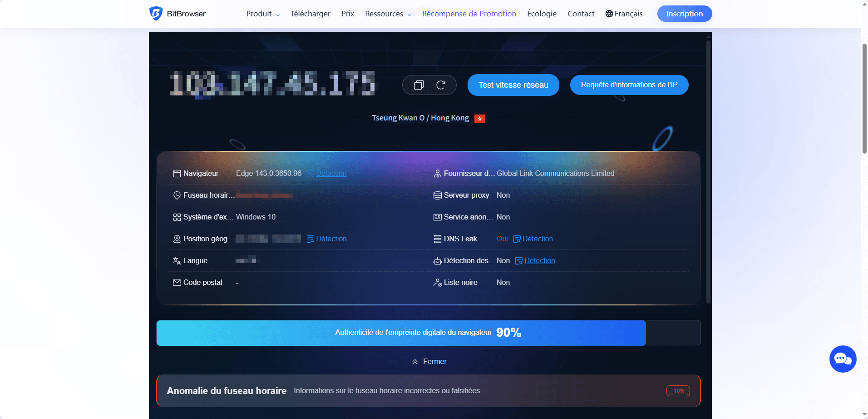Screen dimensions: 868x419
Task: Click the globe icon next to Français
Action: pyautogui.click(x=608, y=14)
